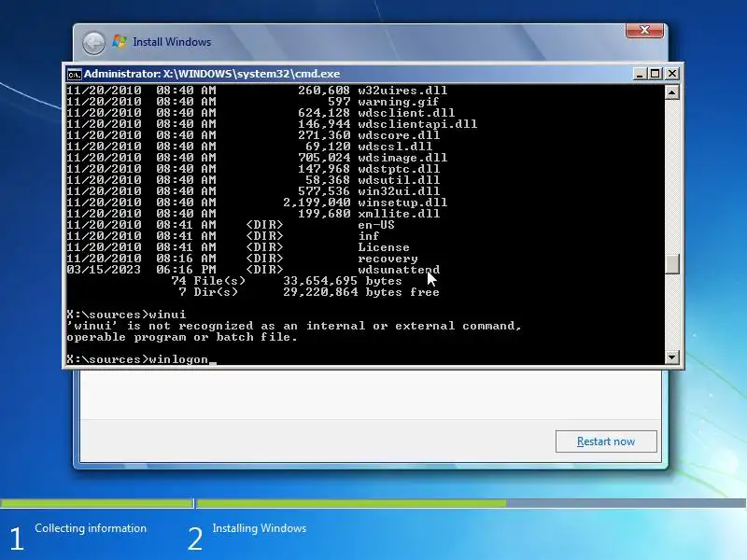Click the Restart now button
This screenshot has width=747, height=560.
point(605,441)
